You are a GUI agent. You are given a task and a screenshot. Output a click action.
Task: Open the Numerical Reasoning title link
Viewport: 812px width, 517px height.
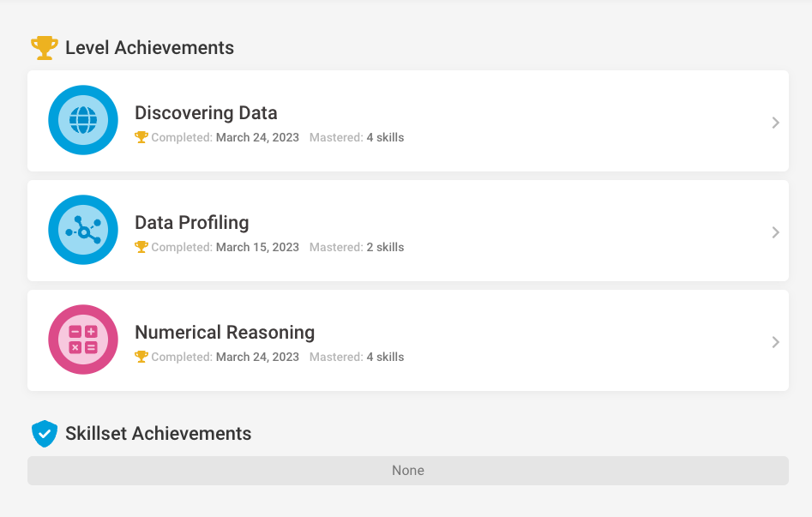(225, 333)
